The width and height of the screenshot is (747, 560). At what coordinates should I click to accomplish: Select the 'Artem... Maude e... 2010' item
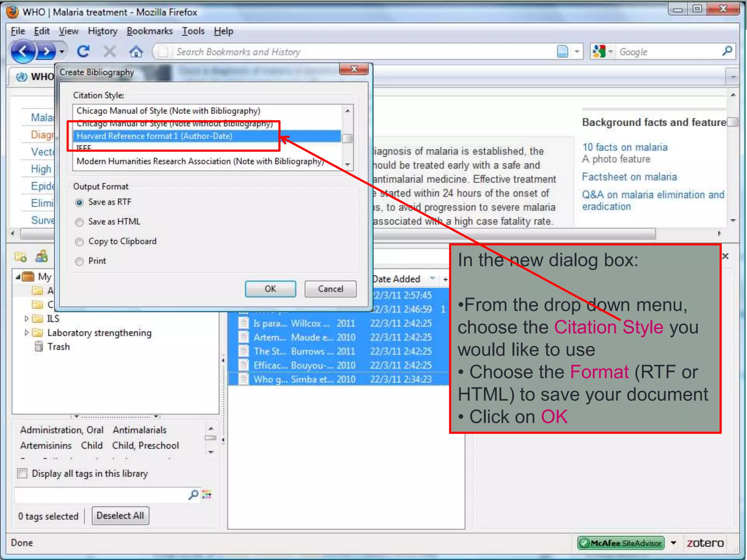338,337
